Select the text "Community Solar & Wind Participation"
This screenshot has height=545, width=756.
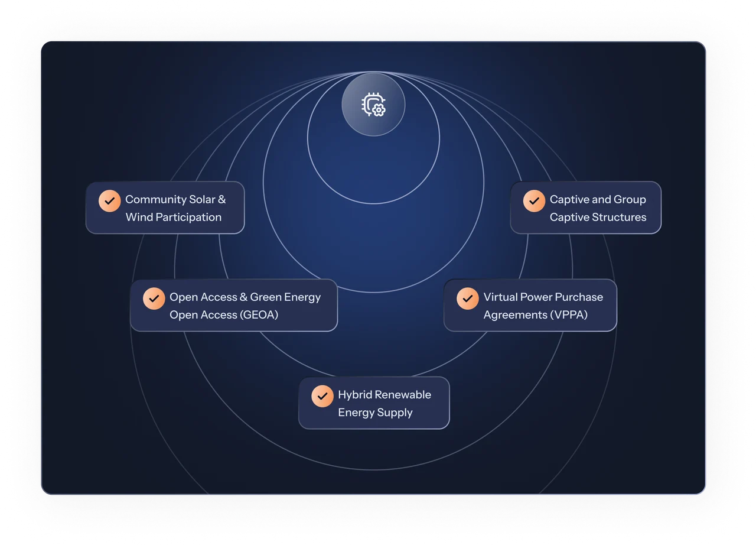[x=175, y=208]
